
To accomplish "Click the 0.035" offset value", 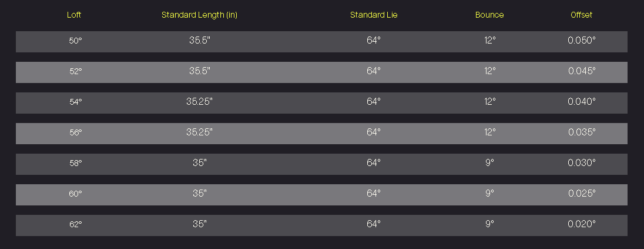I will point(582,132).
